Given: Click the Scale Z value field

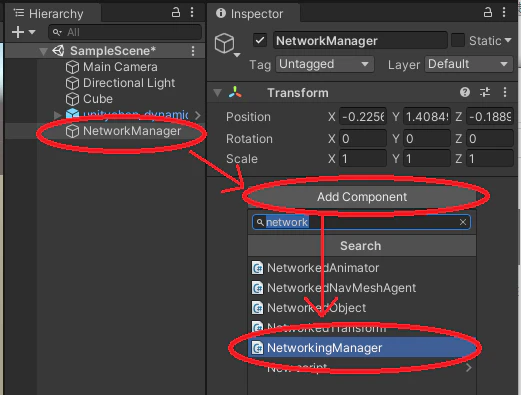Looking at the screenshot, I should point(490,159).
